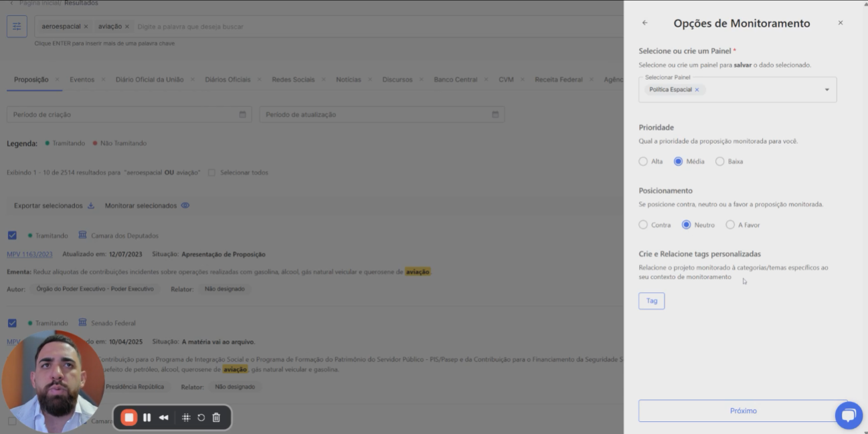Close the Eventos tab
Image resolution: width=868 pixels, height=434 pixels.
[103, 80]
